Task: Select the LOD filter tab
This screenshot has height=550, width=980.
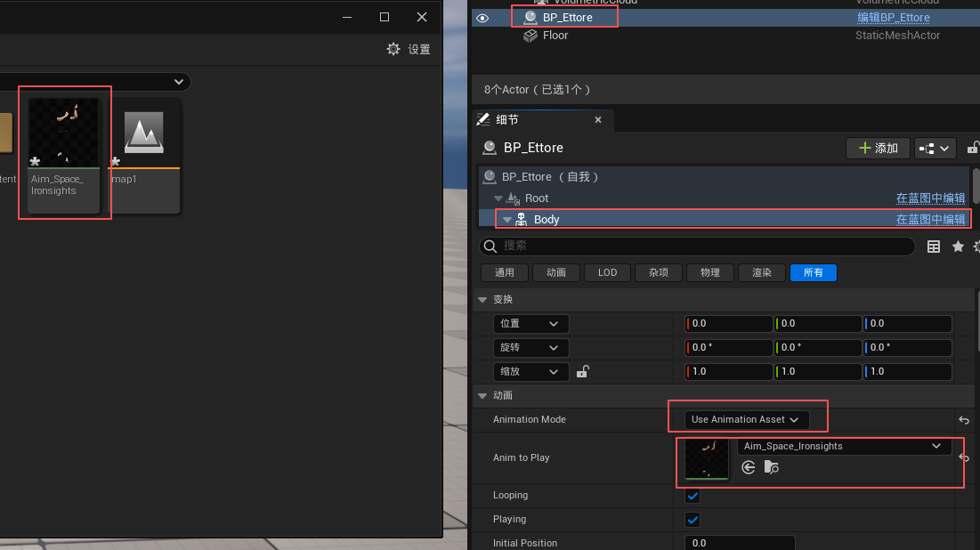Action: point(608,272)
